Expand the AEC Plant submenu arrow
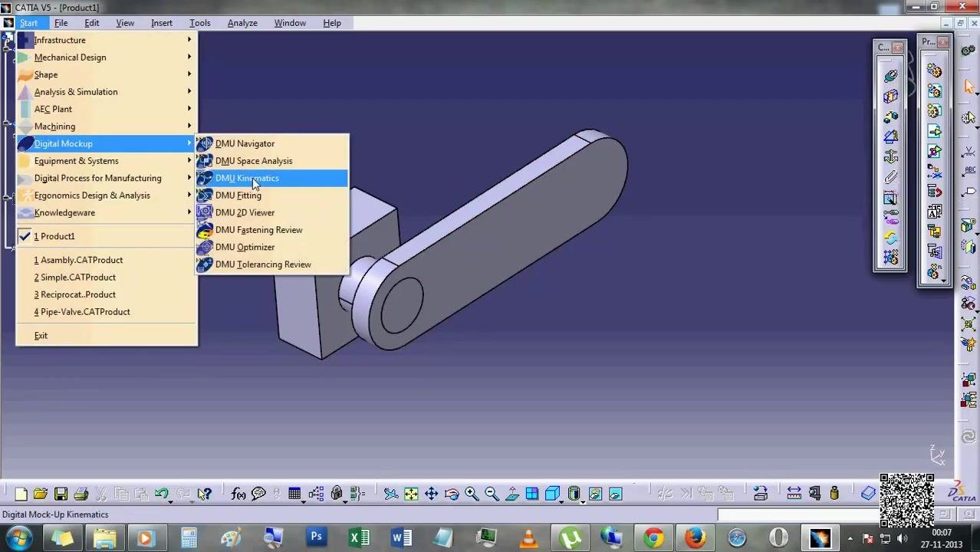Image resolution: width=980 pixels, height=552 pixels. (189, 109)
